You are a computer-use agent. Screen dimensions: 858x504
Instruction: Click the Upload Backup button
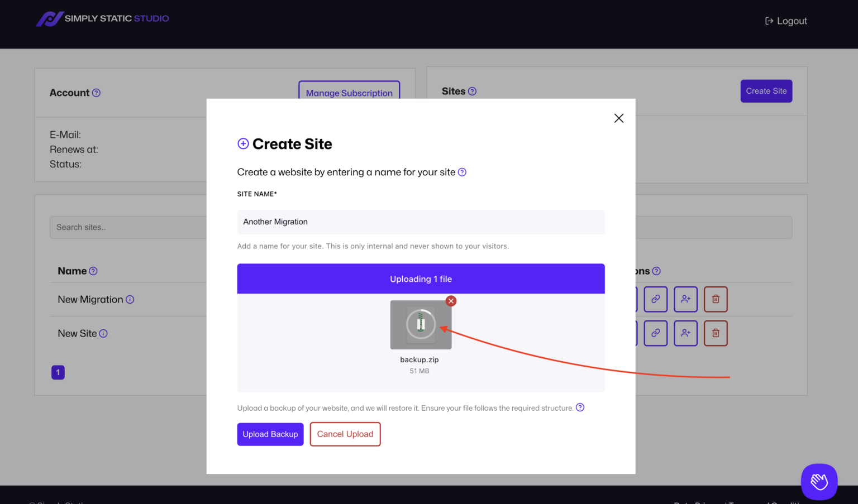click(x=270, y=434)
